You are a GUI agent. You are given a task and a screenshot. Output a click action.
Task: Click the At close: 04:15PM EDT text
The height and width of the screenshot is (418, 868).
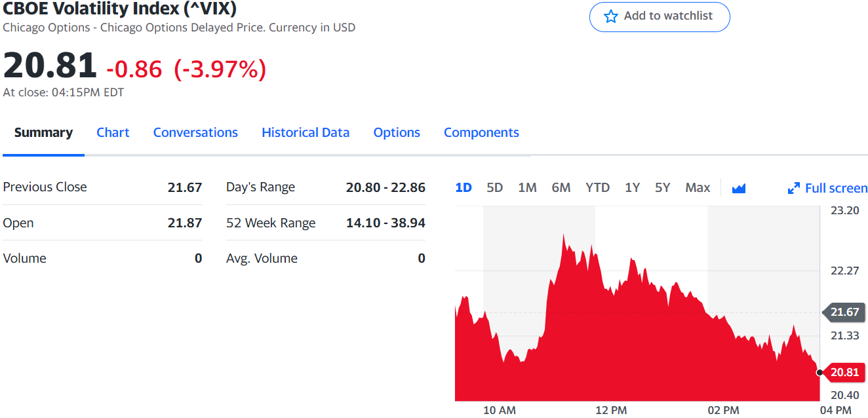(x=64, y=92)
